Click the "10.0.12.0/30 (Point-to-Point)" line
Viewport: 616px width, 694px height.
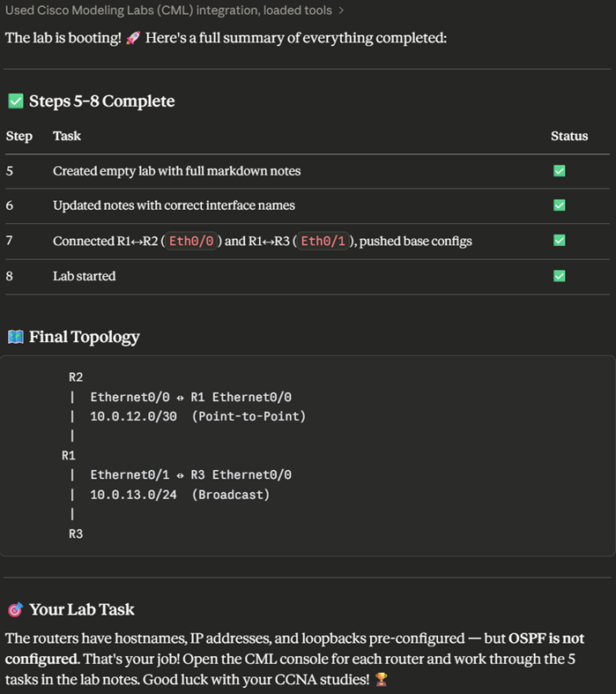[197, 416]
